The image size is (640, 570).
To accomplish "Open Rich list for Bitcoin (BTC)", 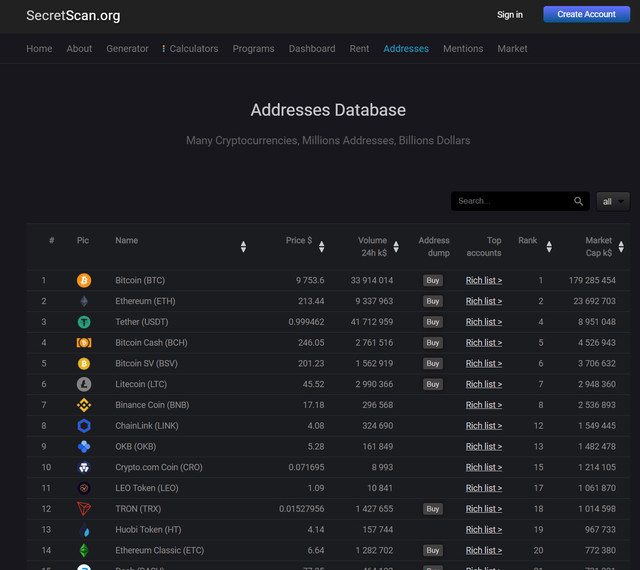I will pos(484,281).
